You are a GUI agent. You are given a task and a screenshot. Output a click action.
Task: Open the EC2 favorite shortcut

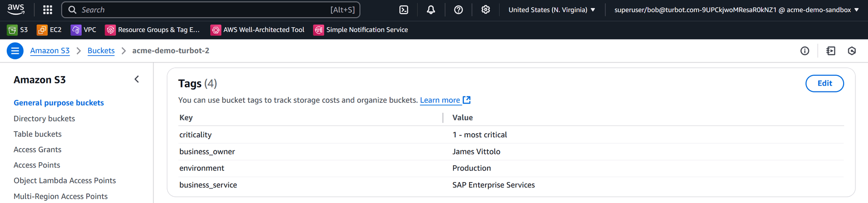pyautogui.click(x=49, y=30)
